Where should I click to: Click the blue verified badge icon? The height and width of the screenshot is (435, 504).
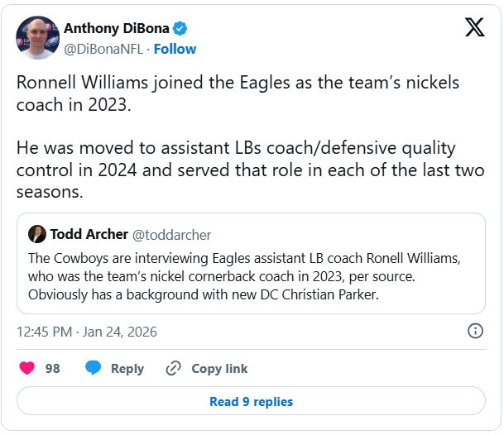pos(180,29)
